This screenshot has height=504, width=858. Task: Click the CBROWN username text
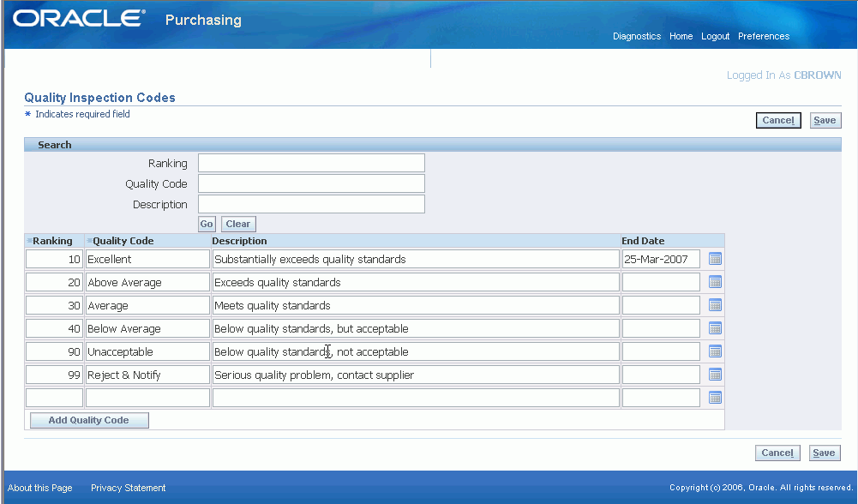point(818,75)
